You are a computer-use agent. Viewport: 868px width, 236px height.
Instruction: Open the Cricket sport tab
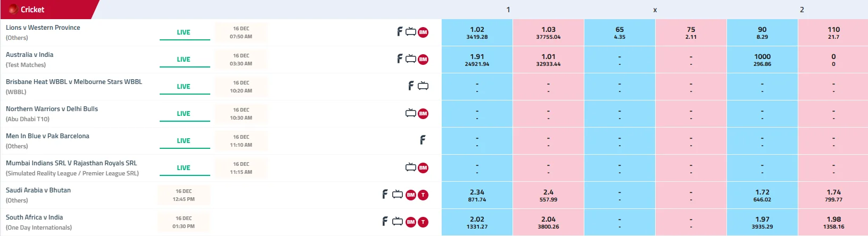click(x=32, y=10)
